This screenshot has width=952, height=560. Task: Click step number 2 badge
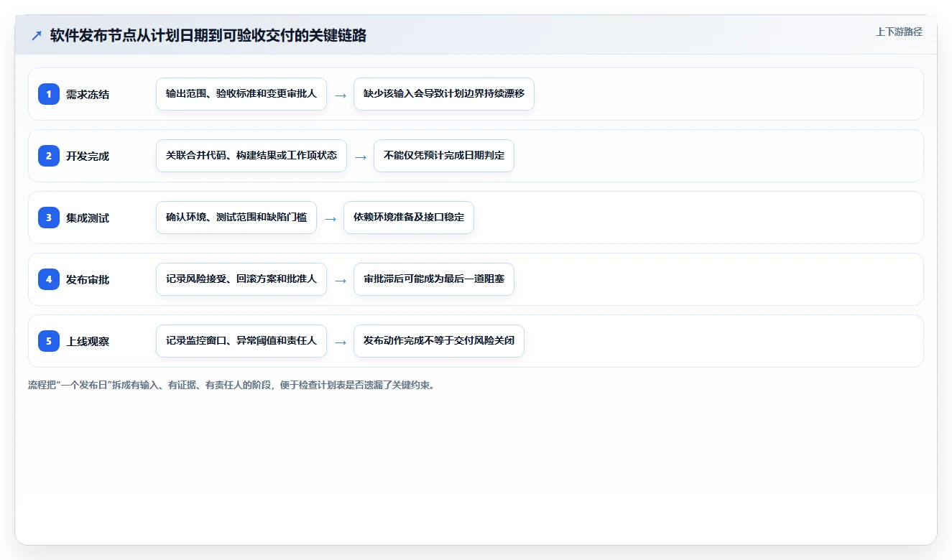[49, 156]
